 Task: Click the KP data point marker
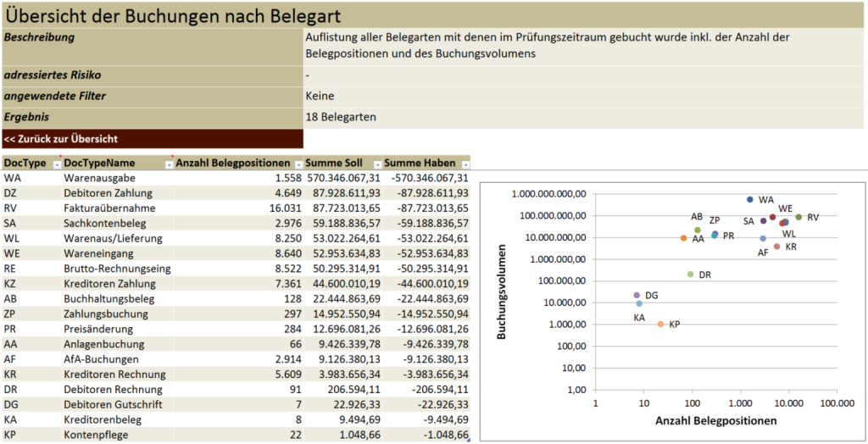[660, 324]
